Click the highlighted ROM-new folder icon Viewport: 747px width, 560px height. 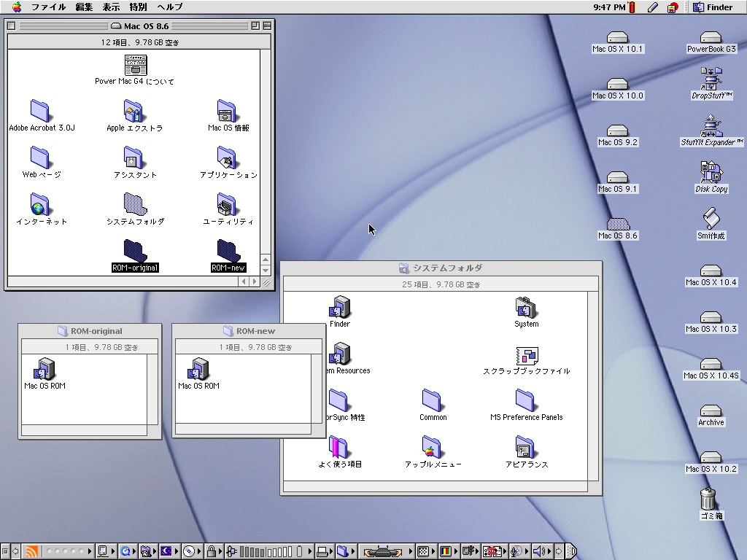pos(228,251)
